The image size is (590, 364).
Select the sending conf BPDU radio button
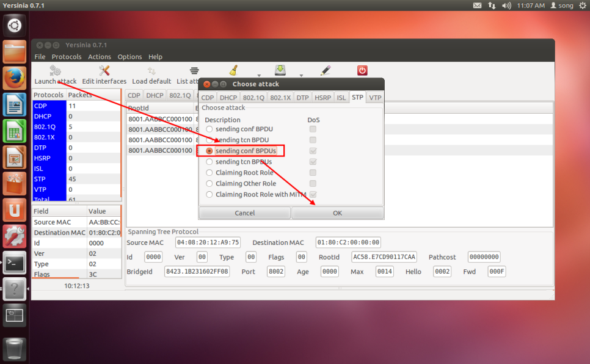click(x=209, y=129)
